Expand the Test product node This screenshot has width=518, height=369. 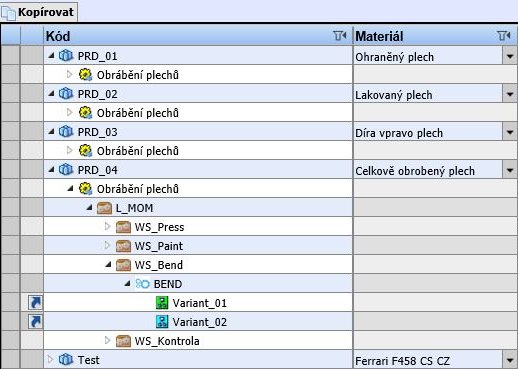pyautogui.click(x=50, y=359)
